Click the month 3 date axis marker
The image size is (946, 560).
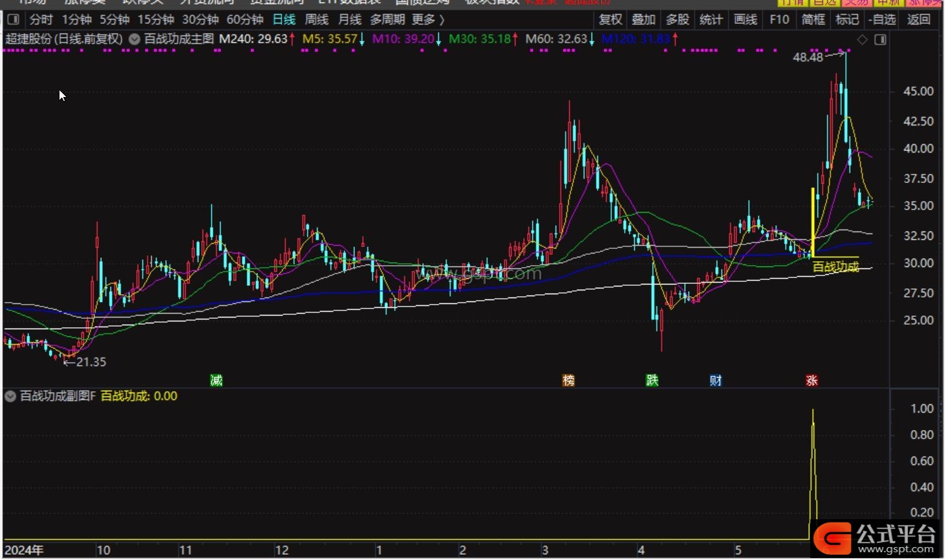[545, 550]
